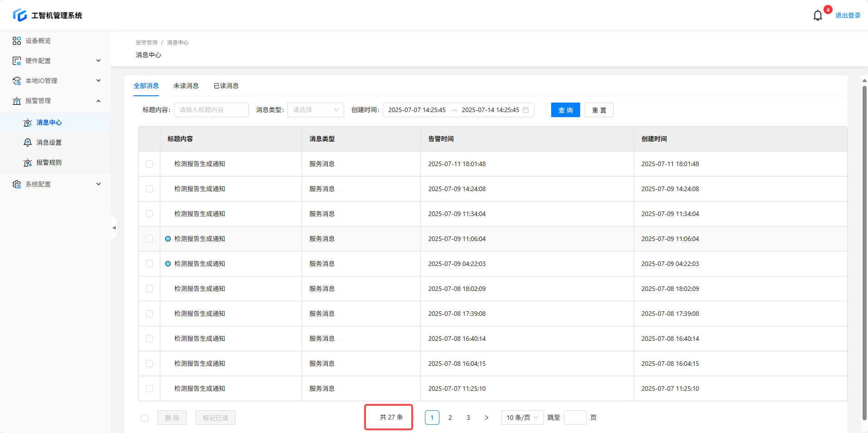Click the 标题内容 search input field

pos(211,110)
